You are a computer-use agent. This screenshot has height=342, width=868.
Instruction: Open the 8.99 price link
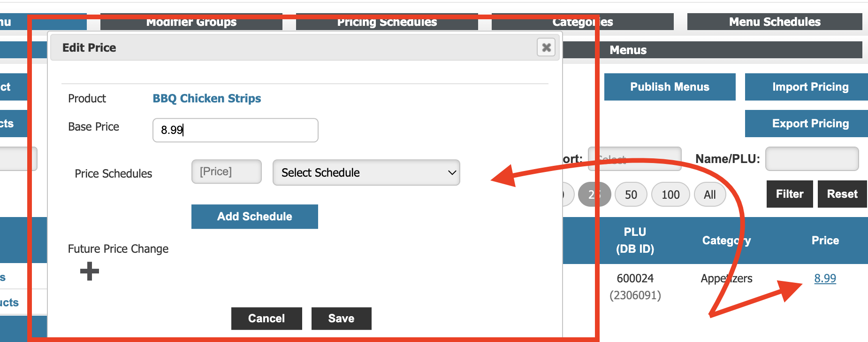[x=825, y=279]
